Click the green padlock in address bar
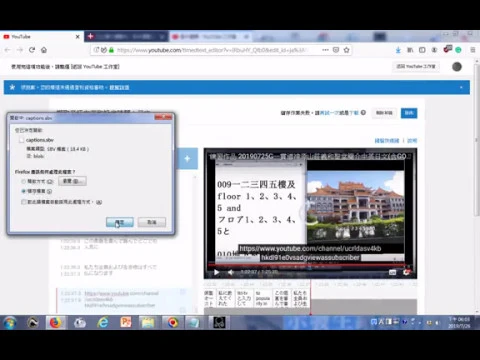480x360 pixels. [112, 50]
